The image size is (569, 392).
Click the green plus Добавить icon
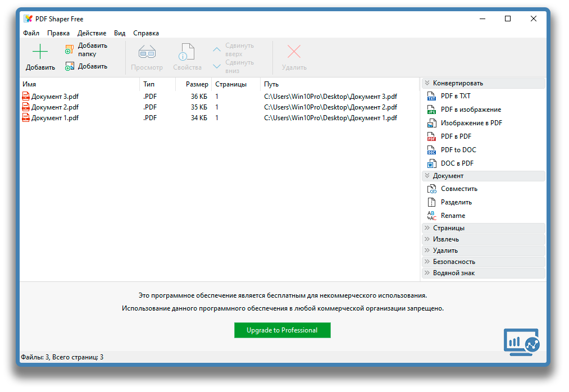coord(40,52)
